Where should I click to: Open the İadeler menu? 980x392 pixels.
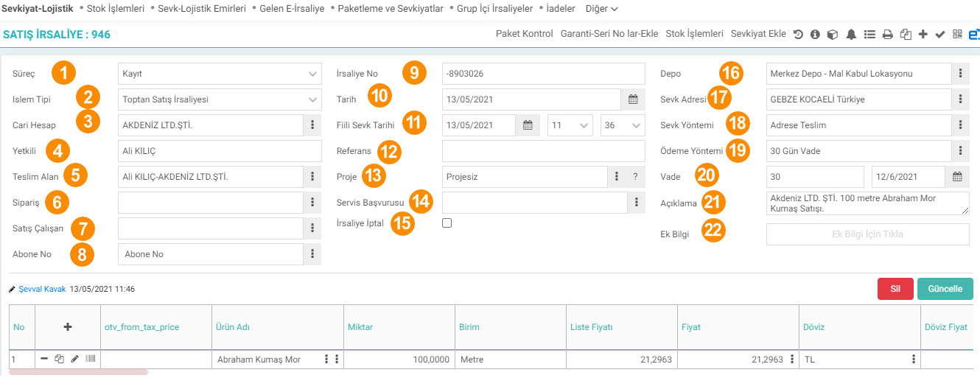pos(561,8)
